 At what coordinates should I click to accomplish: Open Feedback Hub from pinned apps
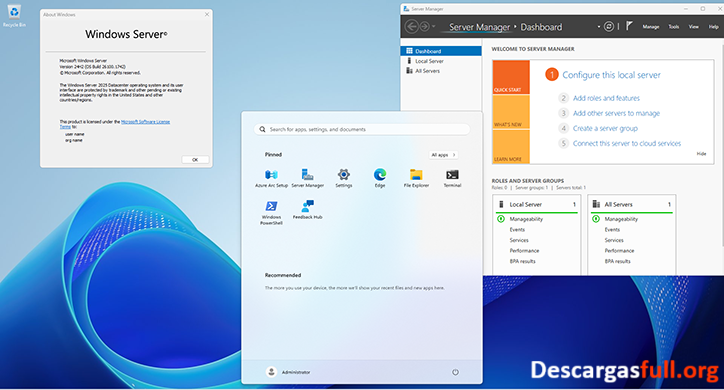pos(308,210)
